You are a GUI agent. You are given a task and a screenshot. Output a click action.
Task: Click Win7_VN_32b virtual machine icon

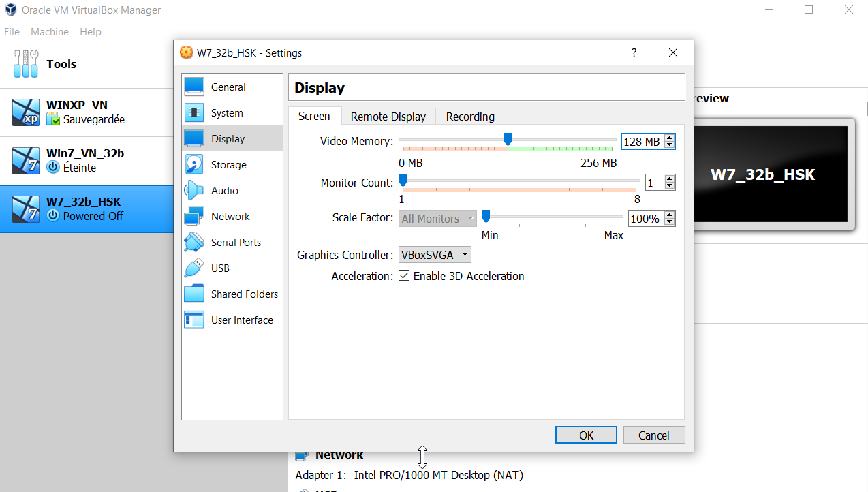(x=26, y=161)
